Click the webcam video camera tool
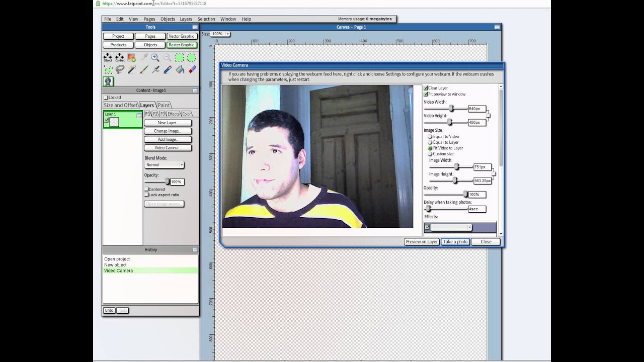 point(108,81)
